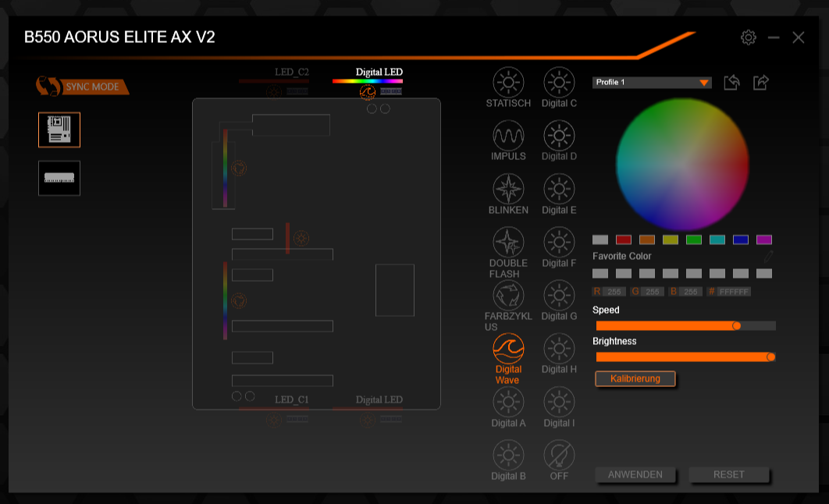Click the top-left LED zone icon on board
Image resolution: width=829 pixels, height=504 pixels.
pos(239,169)
